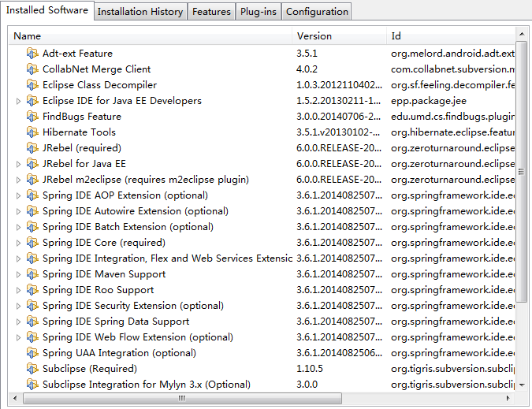Expand Spring IDE Maven Support node
Image resolution: width=532 pixels, height=409 pixels.
tap(18, 274)
